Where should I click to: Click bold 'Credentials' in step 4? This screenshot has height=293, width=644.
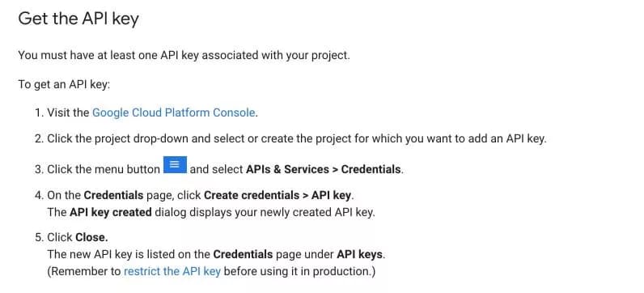[113, 195]
